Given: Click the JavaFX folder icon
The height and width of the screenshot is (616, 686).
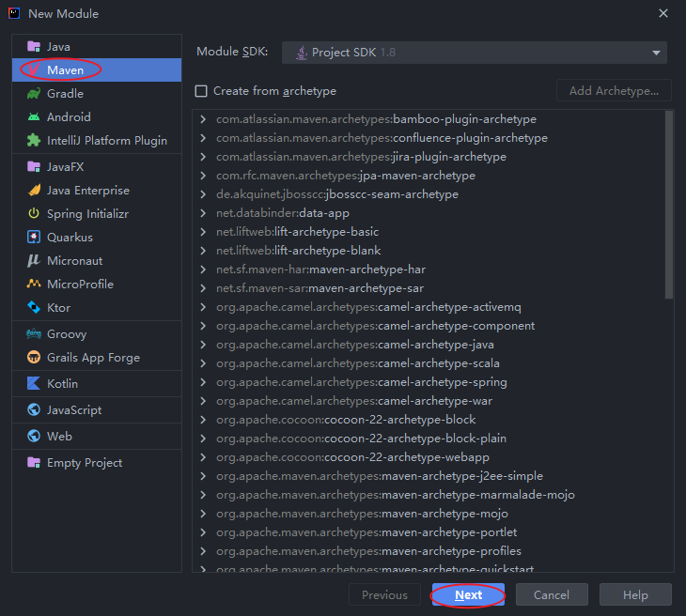Looking at the screenshot, I should (34, 166).
